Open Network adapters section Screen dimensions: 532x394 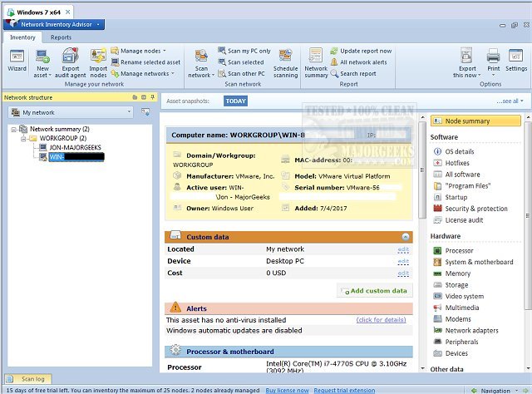click(466, 331)
